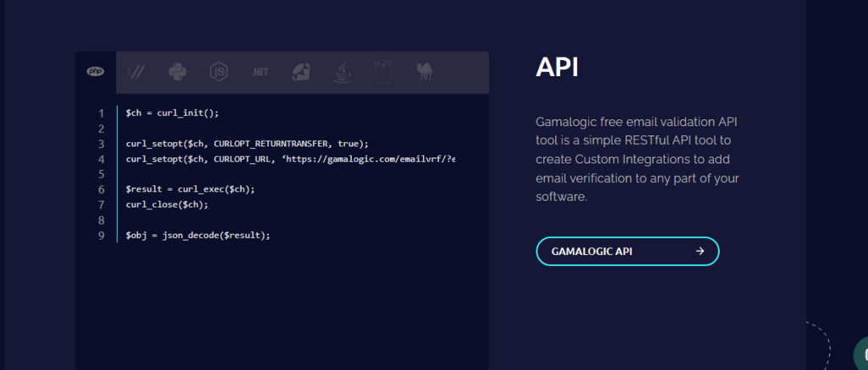Image resolution: width=868 pixels, height=370 pixels.
Task: Open the Node.js code example
Action: [x=219, y=72]
